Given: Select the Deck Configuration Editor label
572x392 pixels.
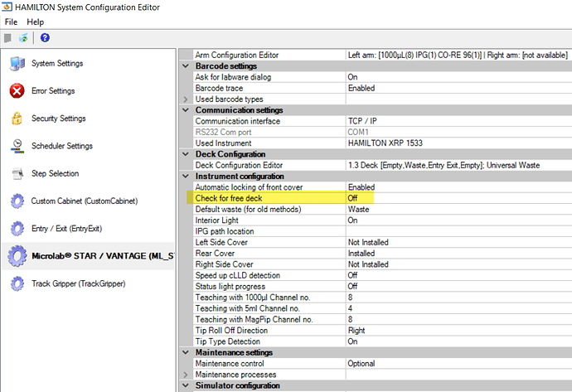Looking at the screenshot, I should coord(239,165).
